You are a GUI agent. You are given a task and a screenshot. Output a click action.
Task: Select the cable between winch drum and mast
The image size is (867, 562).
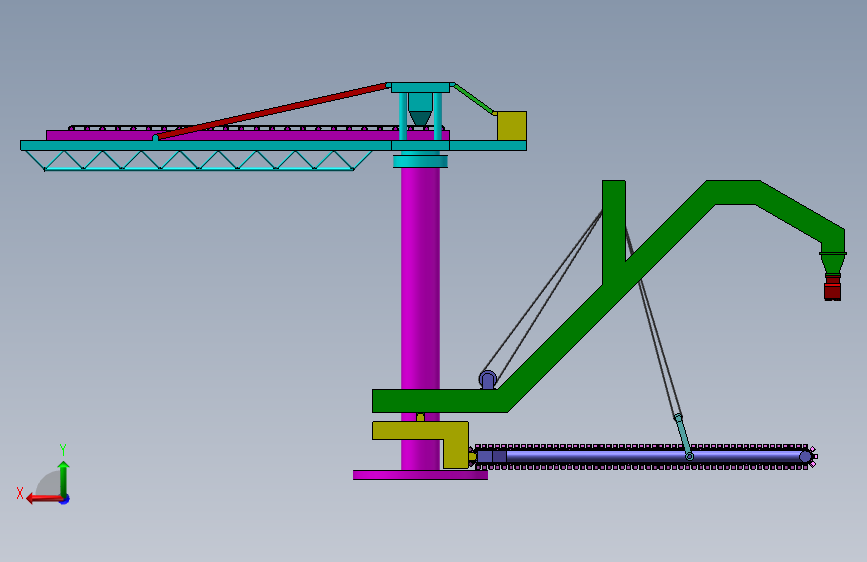[x=542, y=292]
